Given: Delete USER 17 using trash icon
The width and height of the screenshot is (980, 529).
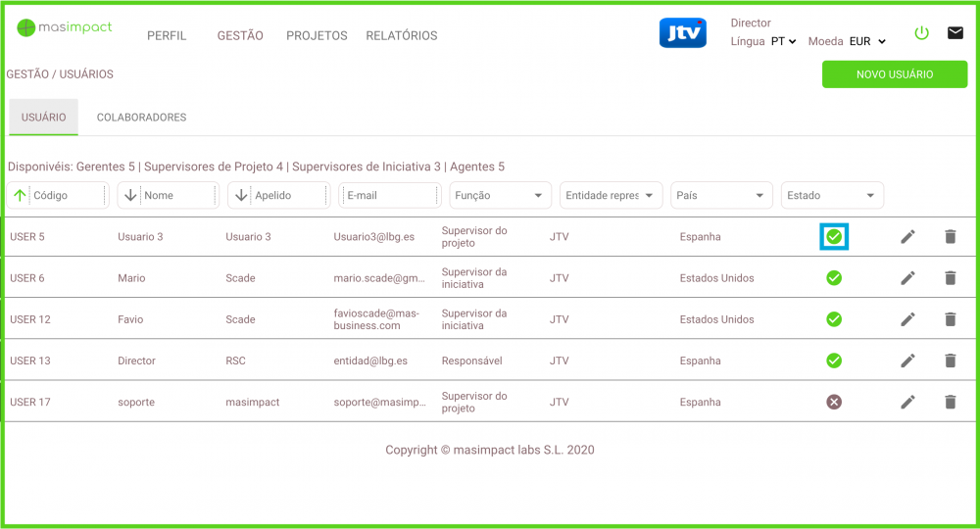Looking at the screenshot, I should coord(950,402).
